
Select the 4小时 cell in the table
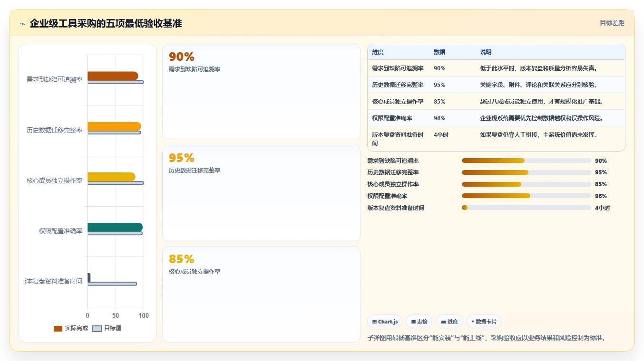click(441, 135)
